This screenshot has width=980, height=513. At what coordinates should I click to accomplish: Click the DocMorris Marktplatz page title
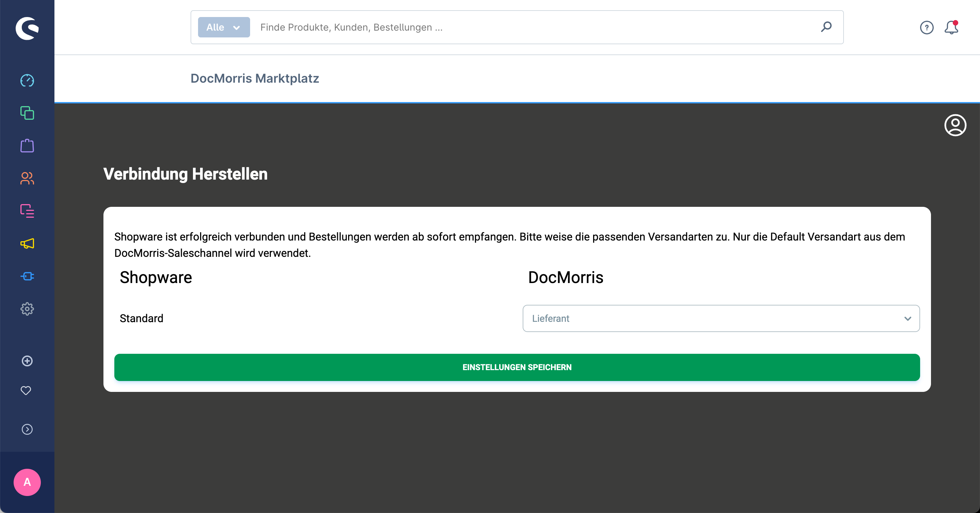click(x=255, y=78)
